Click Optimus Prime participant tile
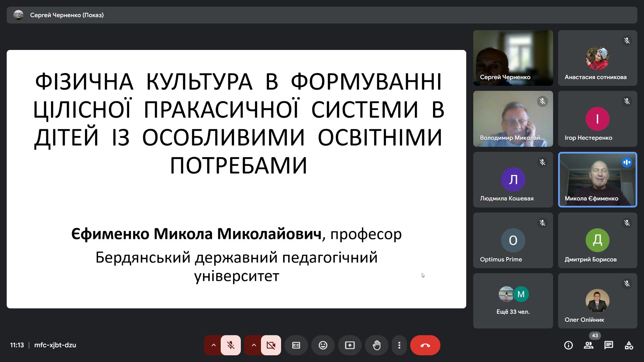The image size is (644, 362). (513, 240)
